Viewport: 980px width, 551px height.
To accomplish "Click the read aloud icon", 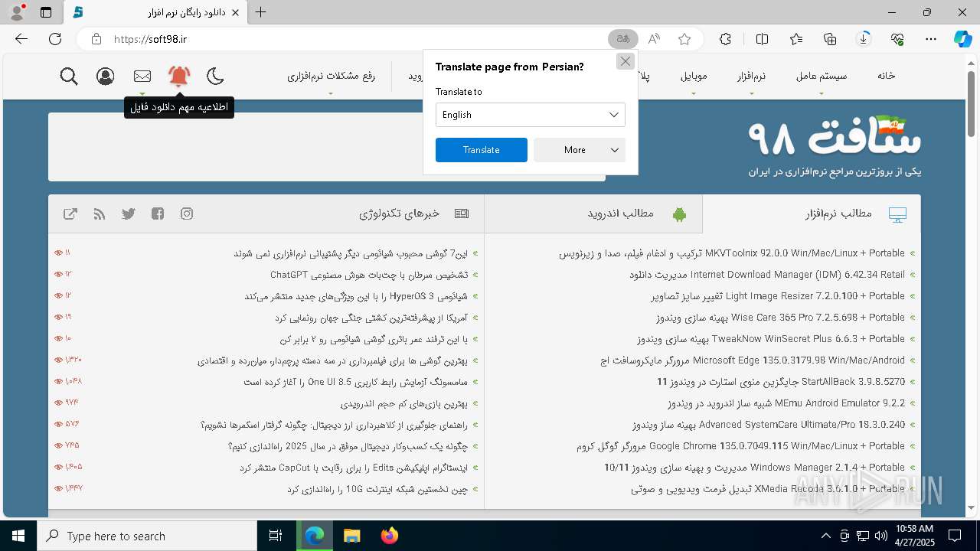I will coord(654,39).
